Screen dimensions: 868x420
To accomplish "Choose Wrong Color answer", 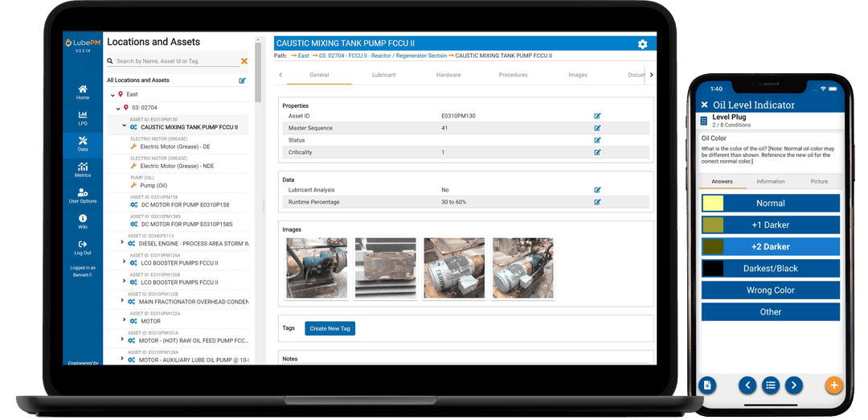I will click(x=771, y=290).
